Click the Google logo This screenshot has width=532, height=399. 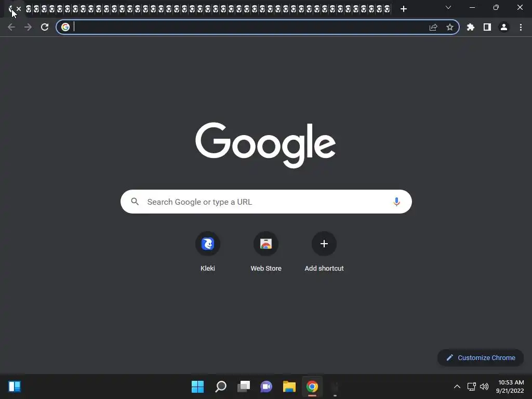coord(265,145)
